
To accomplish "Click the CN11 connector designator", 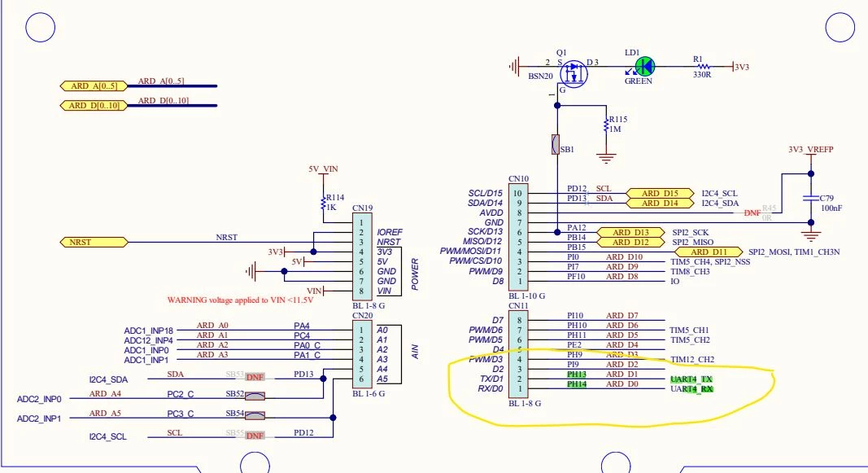I will 518,306.
